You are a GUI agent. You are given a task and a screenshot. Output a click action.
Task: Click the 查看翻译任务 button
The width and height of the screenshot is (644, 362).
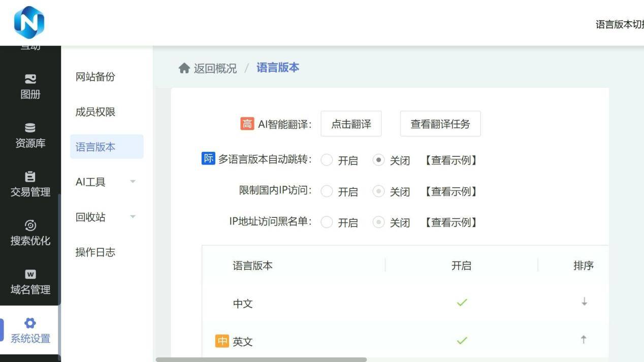(440, 124)
